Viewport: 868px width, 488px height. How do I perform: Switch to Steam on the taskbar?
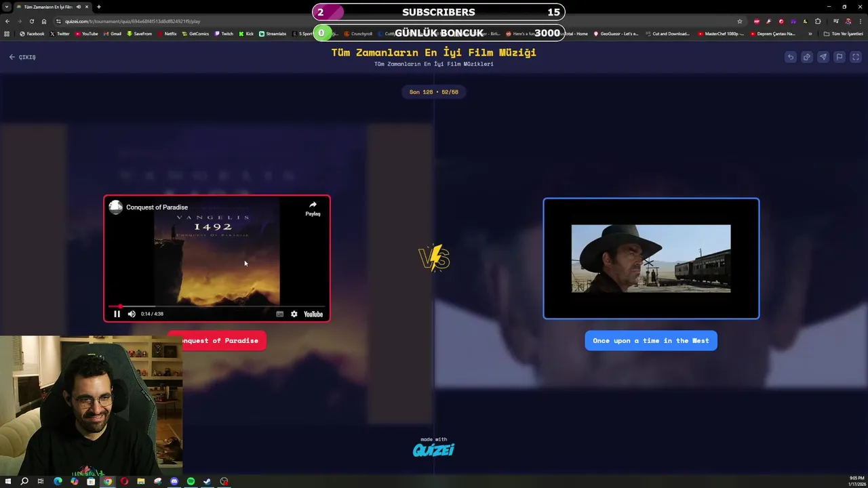[x=208, y=481]
